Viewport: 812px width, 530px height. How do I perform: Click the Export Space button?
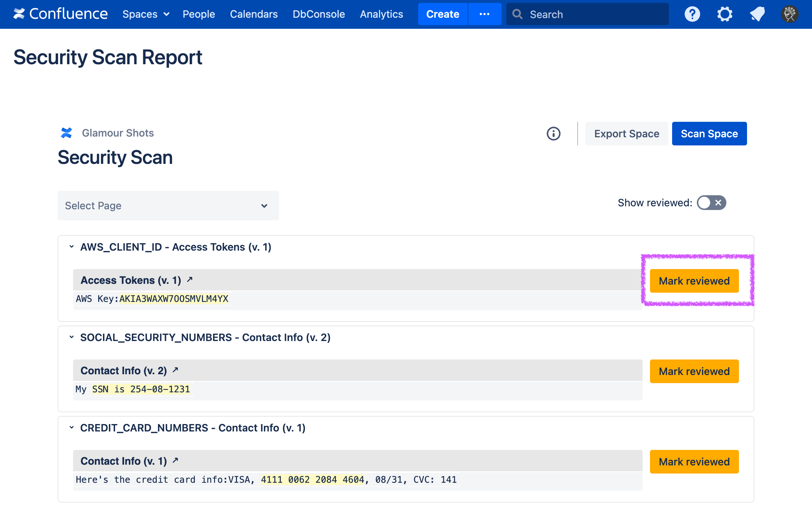coord(626,134)
